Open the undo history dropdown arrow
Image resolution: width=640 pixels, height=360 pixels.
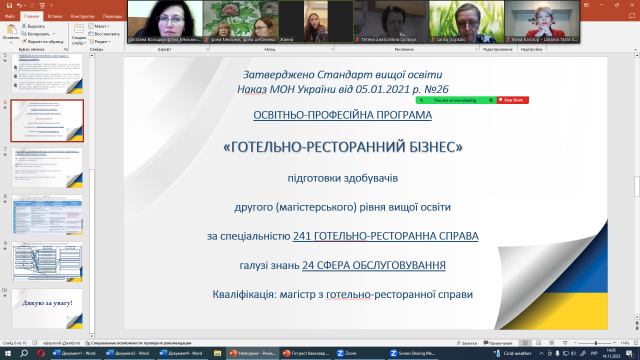coord(24,6)
